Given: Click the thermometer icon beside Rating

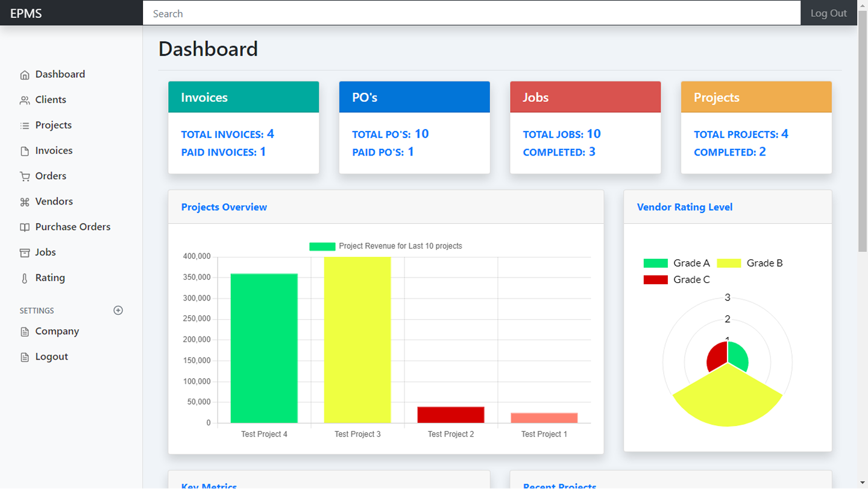Looking at the screenshot, I should pyautogui.click(x=25, y=278).
